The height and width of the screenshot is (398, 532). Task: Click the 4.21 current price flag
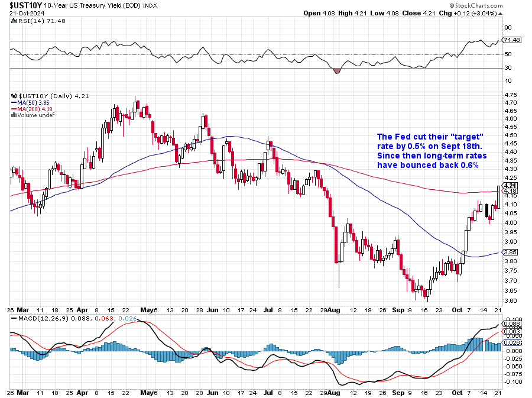(509, 185)
